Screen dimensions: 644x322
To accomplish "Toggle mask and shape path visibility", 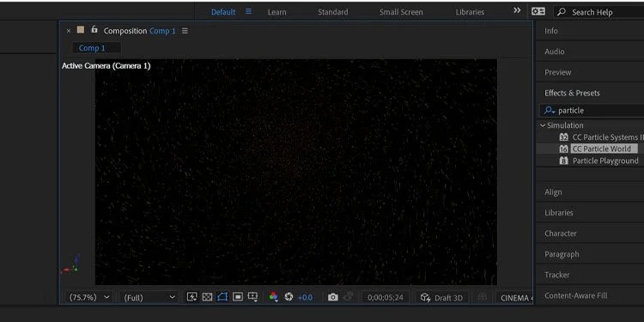I will tap(222, 297).
